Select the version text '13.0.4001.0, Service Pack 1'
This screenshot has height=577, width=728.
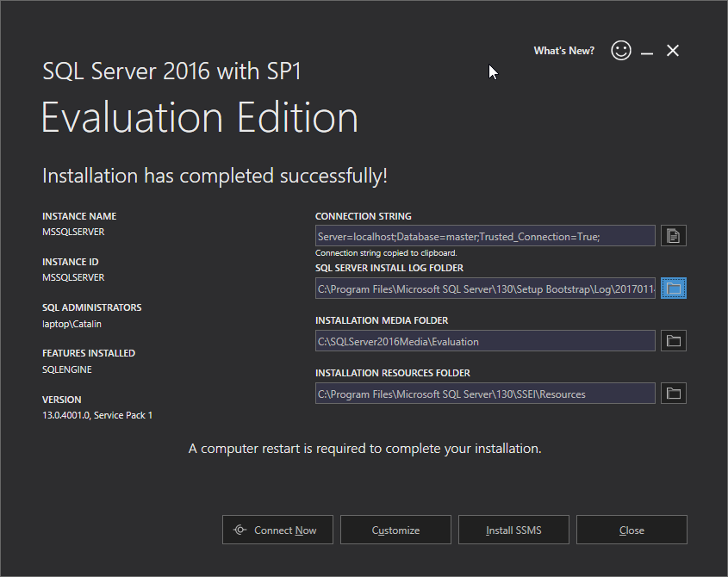pos(97,415)
